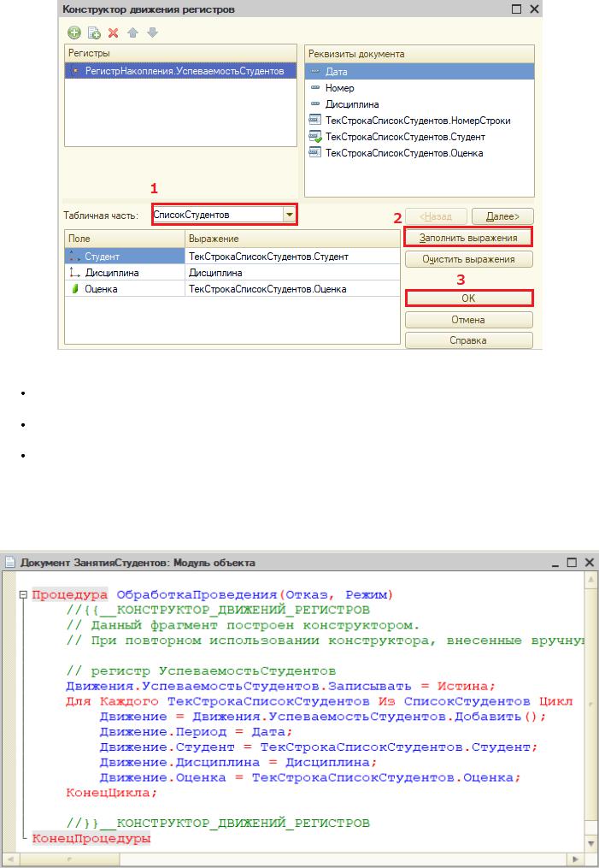Click the green add register icon
The width and height of the screenshot is (599, 868).
(x=74, y=32)
